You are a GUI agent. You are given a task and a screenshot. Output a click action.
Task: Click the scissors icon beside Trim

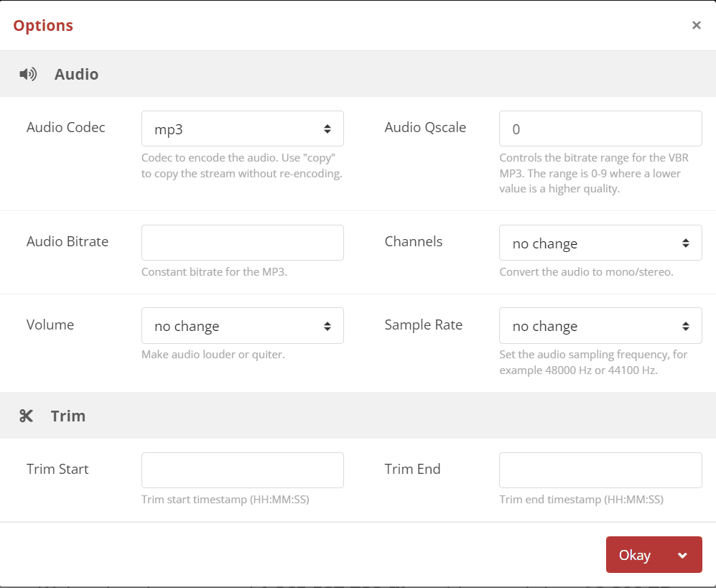click(x=27, y=416)
